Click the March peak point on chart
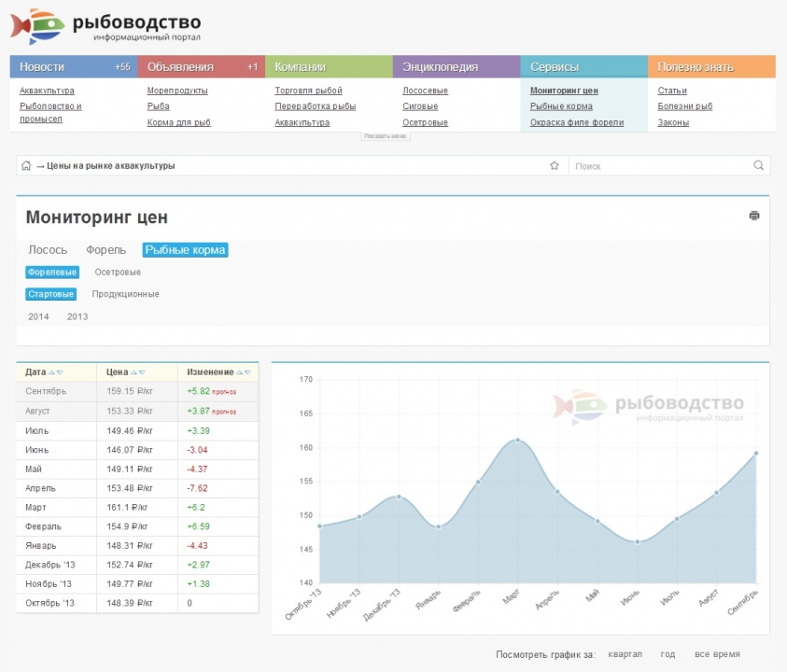 [x=517, y=440]
